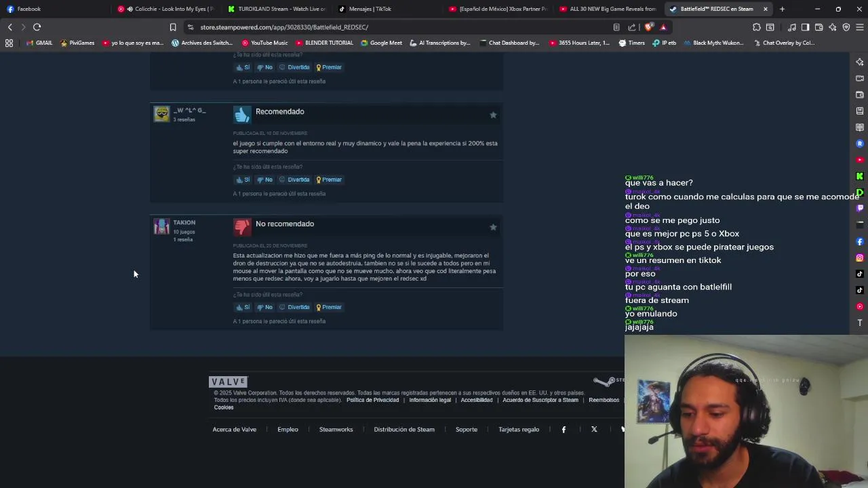Open TAKION user avatar
The width and height of the screenshot is (868, 488).
[x=161, y=226]
